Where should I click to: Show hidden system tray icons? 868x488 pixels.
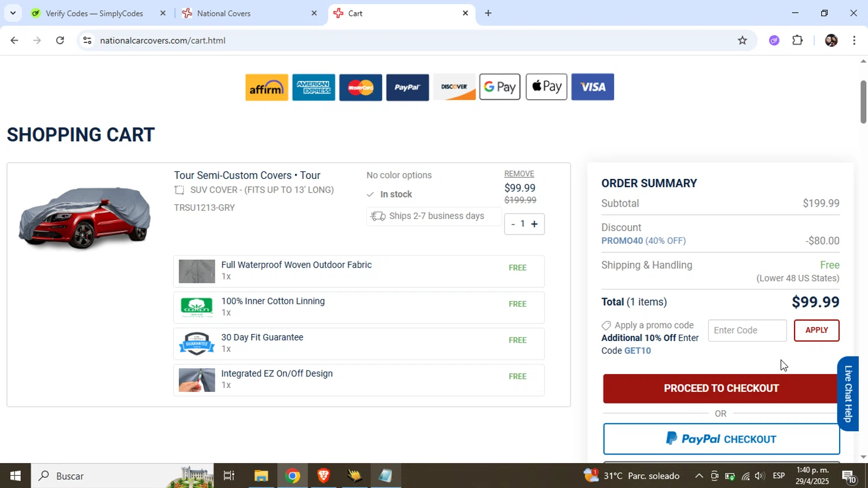[x=699, y=476]
